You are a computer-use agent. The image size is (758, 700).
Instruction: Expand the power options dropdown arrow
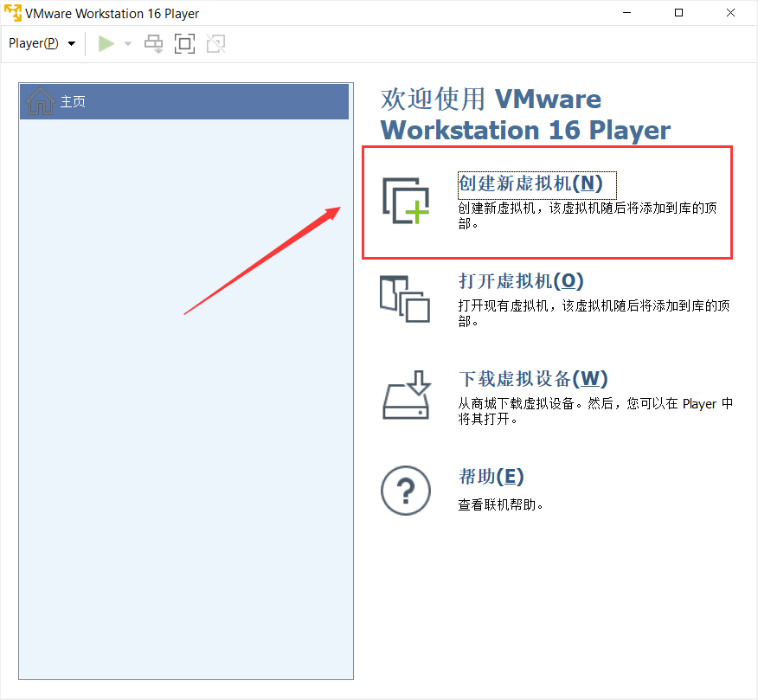pos(128,44)
